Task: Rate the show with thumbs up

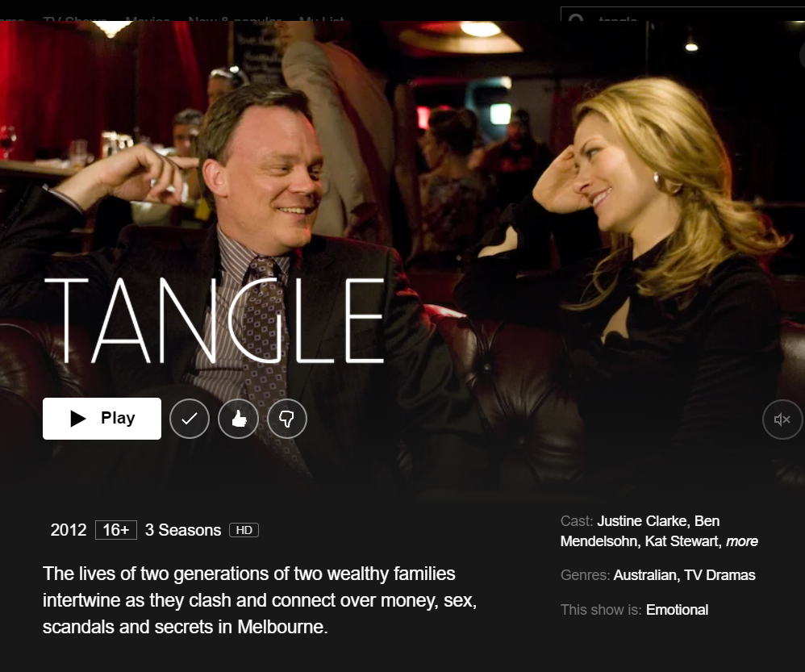Action: click(x=238, y=419)
